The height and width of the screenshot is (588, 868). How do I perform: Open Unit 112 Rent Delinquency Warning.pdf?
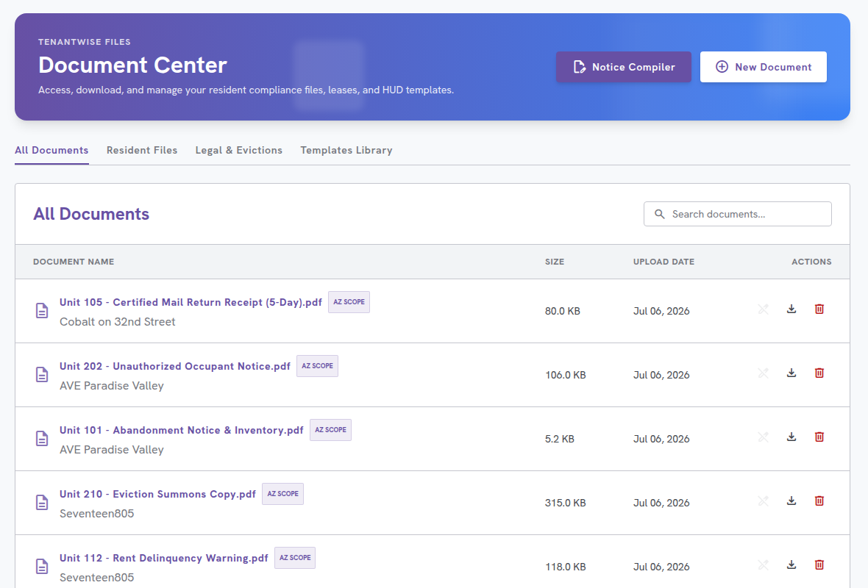click(x=164, y=558)
